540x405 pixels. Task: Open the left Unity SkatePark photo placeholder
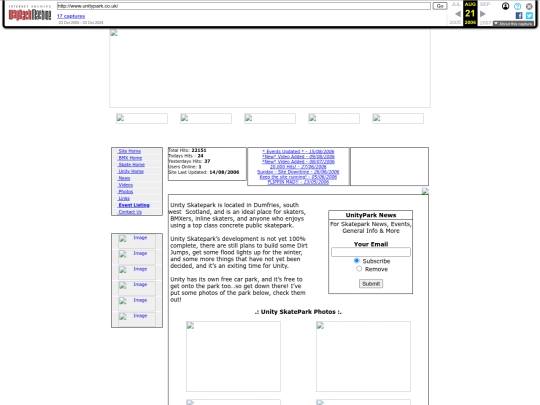pyautogui.click(x=233, y=356)
